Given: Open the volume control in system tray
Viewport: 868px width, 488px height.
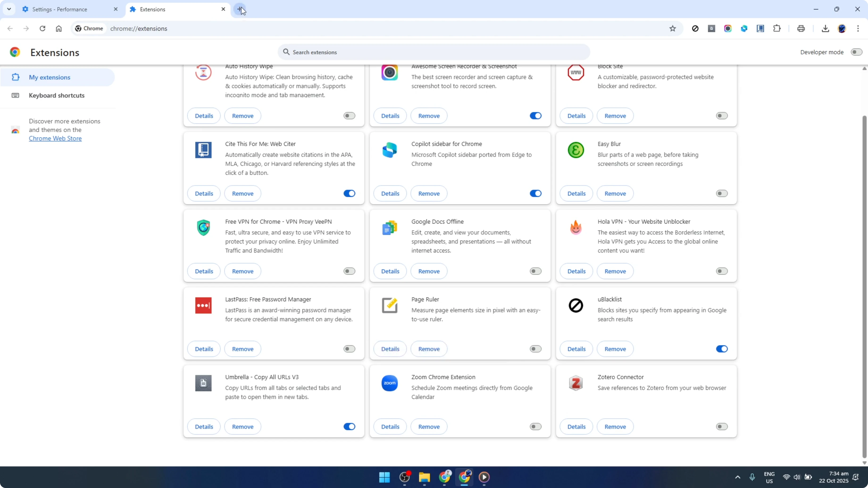Looking at the screenshot, I should [797, 477].
